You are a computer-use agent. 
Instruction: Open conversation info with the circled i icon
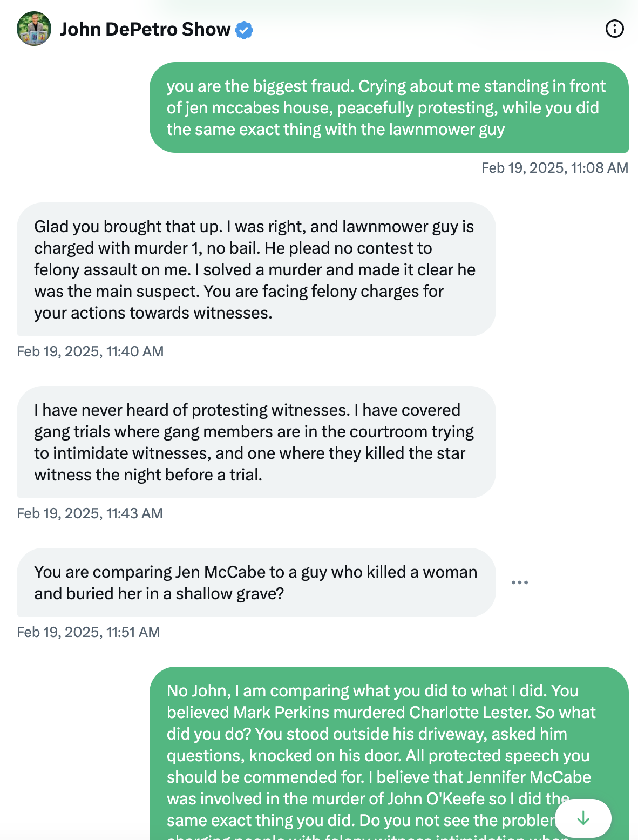coord(614,29)
